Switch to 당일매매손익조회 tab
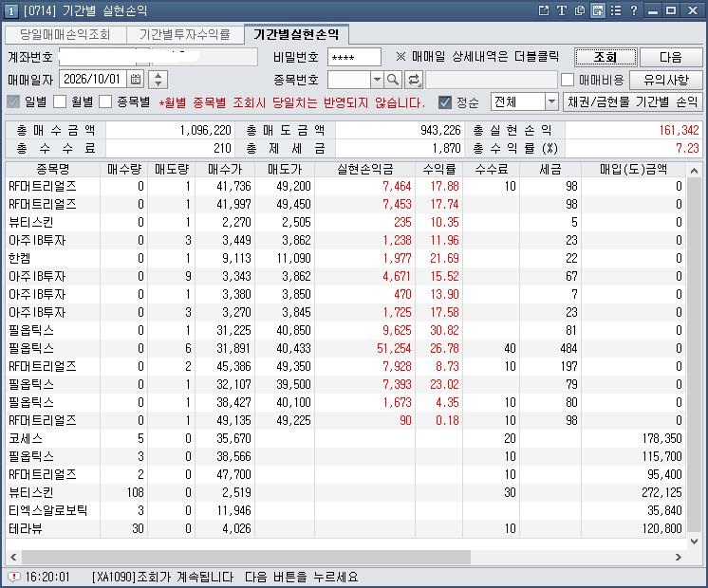 (x=65, y=34)
